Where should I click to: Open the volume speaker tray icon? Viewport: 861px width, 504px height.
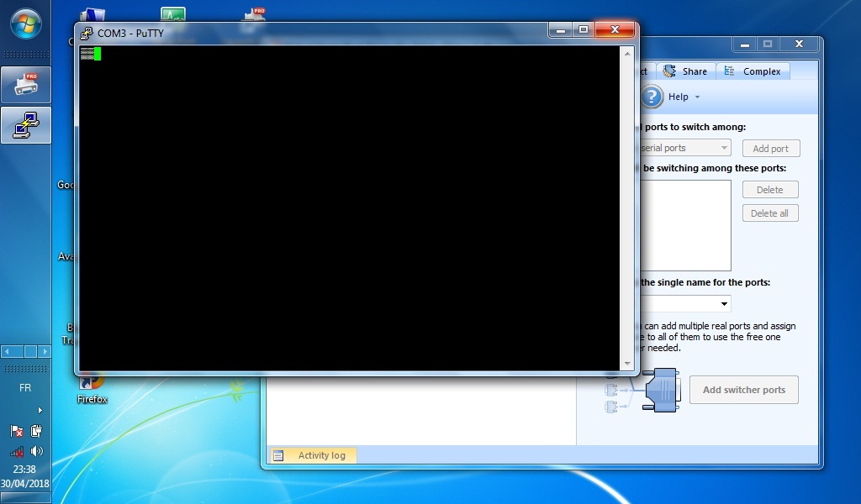tap(37, 451)
